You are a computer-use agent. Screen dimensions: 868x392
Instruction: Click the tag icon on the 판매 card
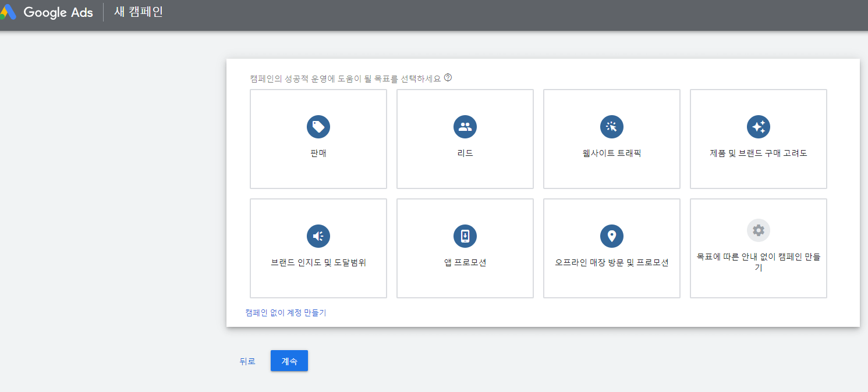(x=318, y=126)
